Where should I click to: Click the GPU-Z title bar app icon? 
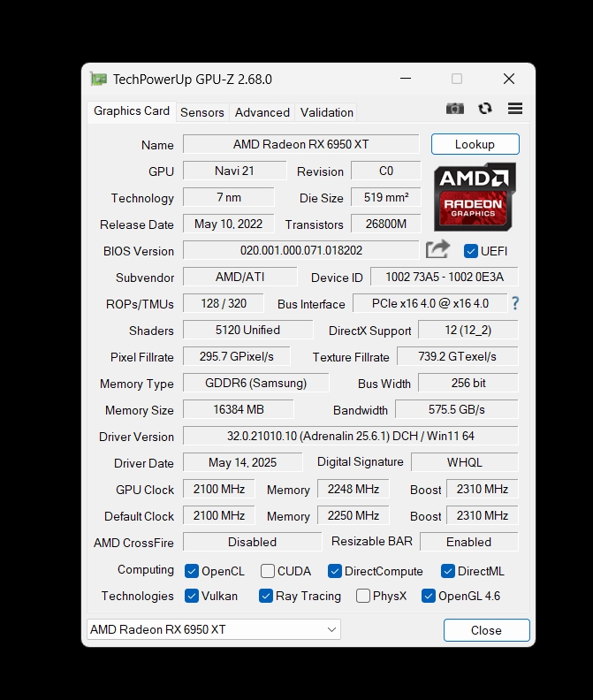coord(99,79)
